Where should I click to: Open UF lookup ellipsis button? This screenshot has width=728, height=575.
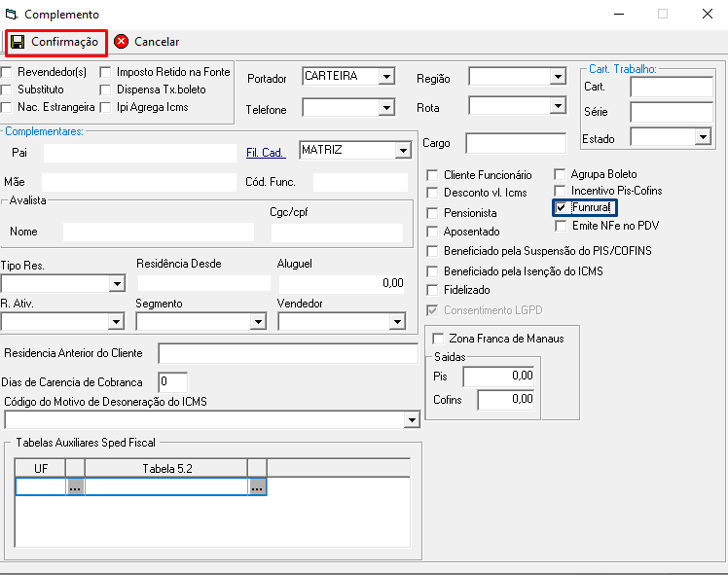[75, 486]
